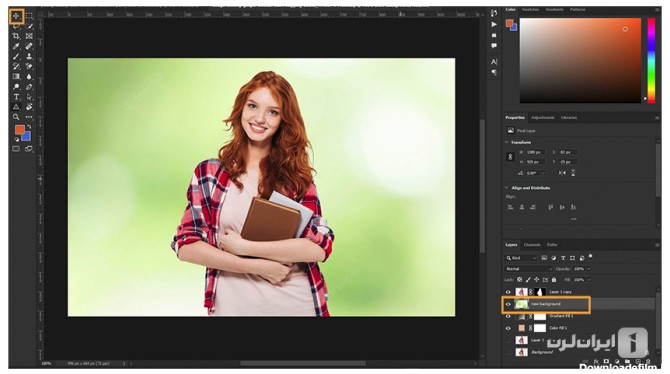Select the Move tool
Image resolution: width=670 pixels, height=374 pixels.
(16, 16)
